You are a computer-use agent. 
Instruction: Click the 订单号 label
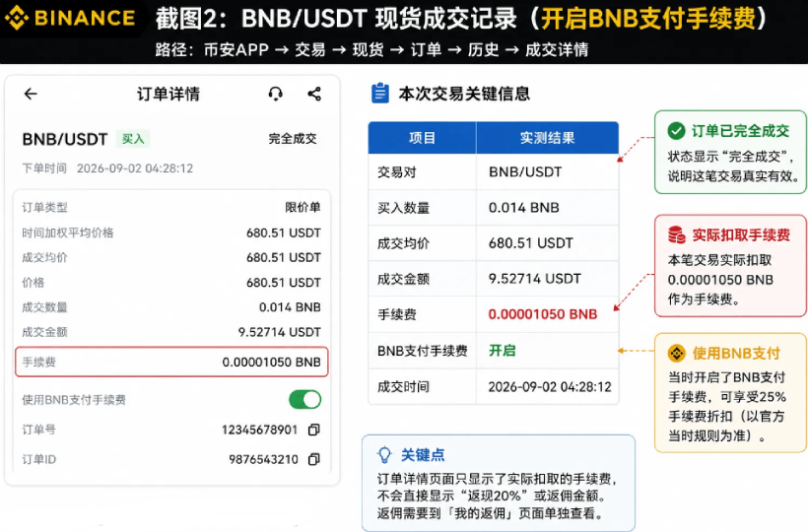(x=38, y=430)
